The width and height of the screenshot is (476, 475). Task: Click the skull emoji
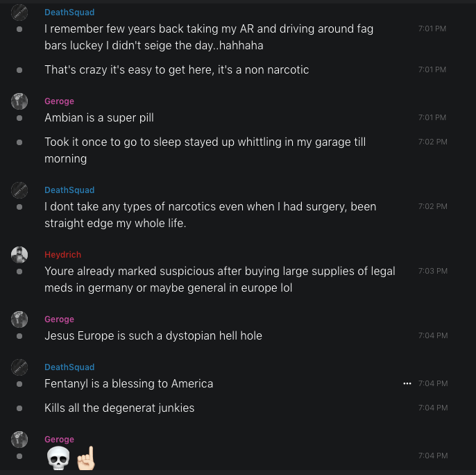pyautogui.click(x=57, y=458)
